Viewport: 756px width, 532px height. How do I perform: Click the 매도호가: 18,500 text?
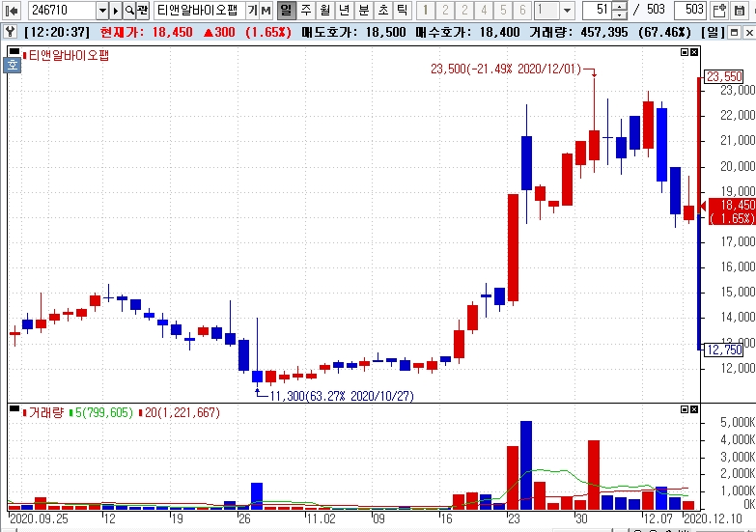point(354,32)
